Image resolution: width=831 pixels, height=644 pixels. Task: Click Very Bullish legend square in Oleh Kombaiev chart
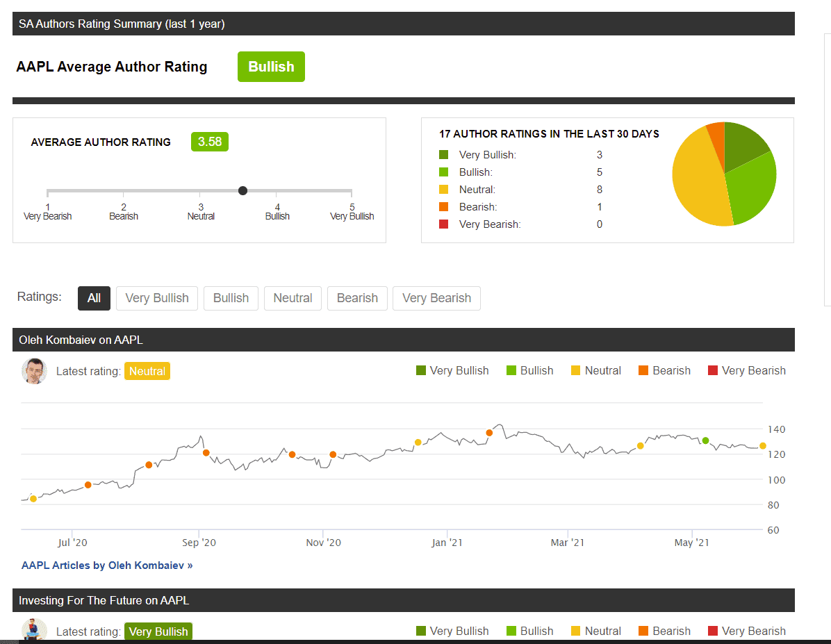click(x=421, y=370)
